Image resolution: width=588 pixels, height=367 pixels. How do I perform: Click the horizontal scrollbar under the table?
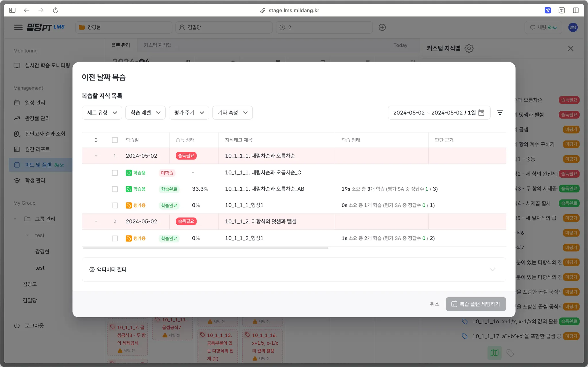(x=205, y=248)
